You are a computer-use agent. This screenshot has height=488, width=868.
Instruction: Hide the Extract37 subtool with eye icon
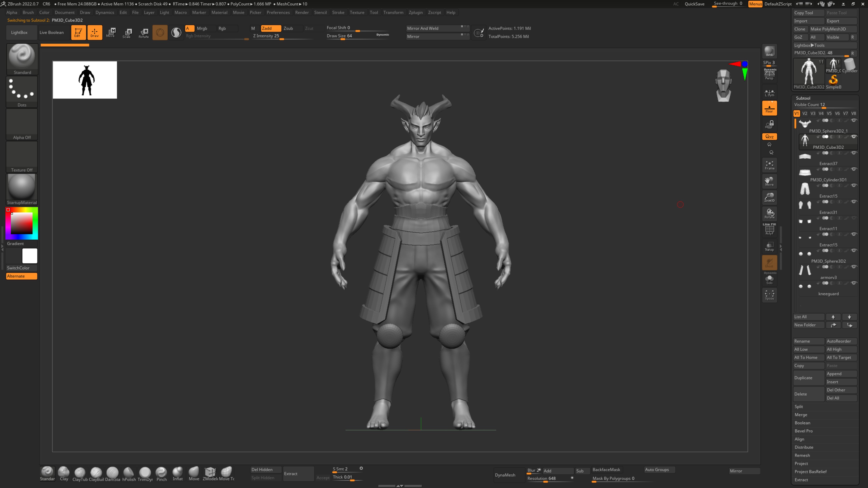point(854,153)
